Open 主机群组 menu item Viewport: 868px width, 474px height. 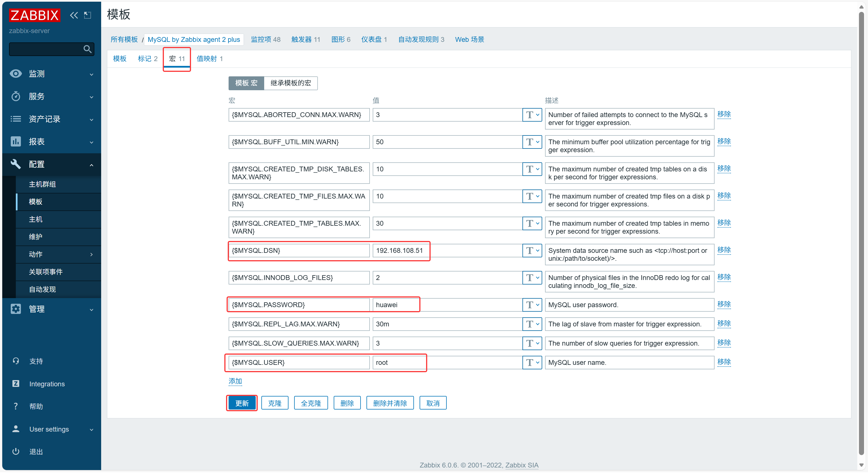point(58,184)
